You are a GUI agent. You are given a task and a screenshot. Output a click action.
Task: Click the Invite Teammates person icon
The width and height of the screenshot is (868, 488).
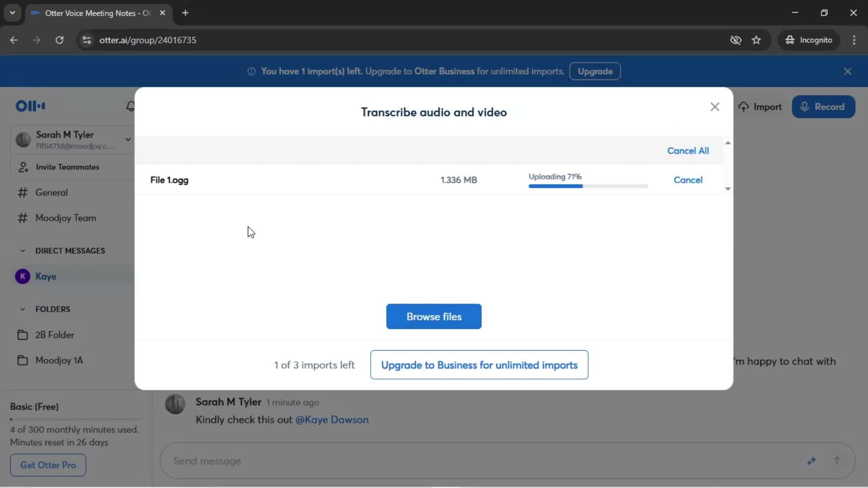[x=23, y=167]
